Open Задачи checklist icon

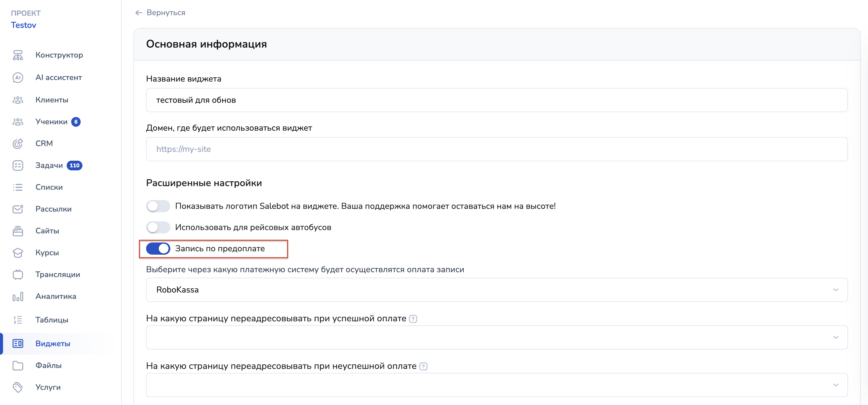point(18,166)
